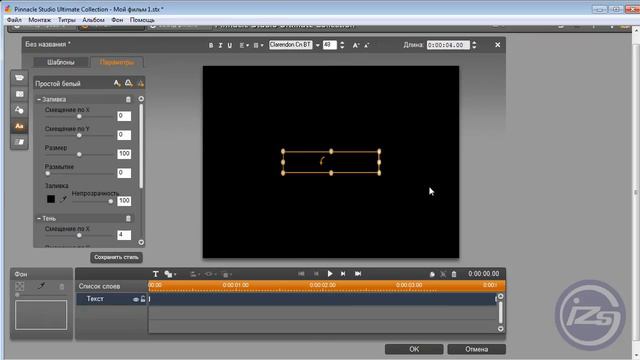
Task: Click the font size input field
Action: pyautogui.click(x=330, y=45)
